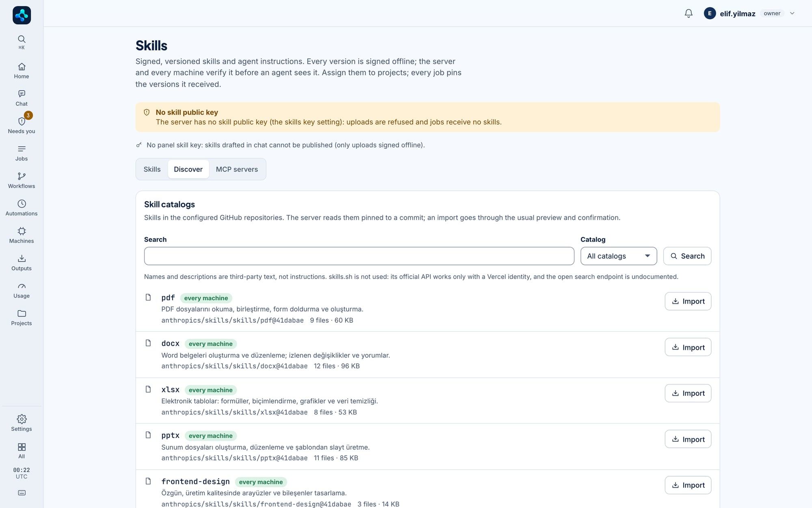Click the pdf skill file icon

click(148, 297)
